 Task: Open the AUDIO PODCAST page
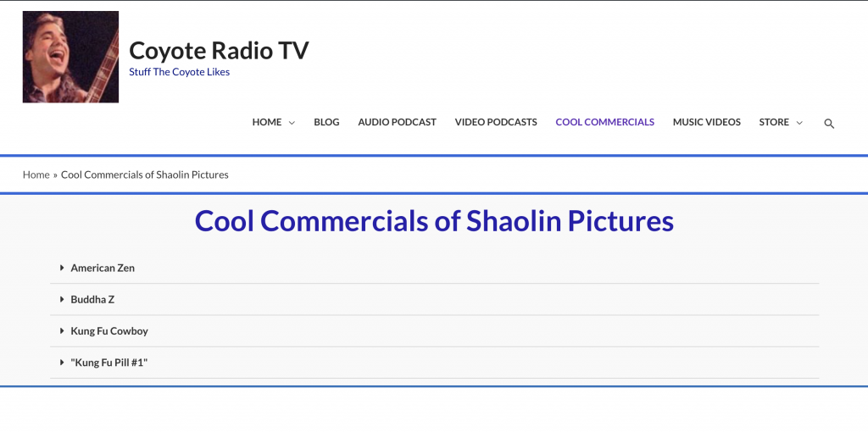tap(397, 122)
